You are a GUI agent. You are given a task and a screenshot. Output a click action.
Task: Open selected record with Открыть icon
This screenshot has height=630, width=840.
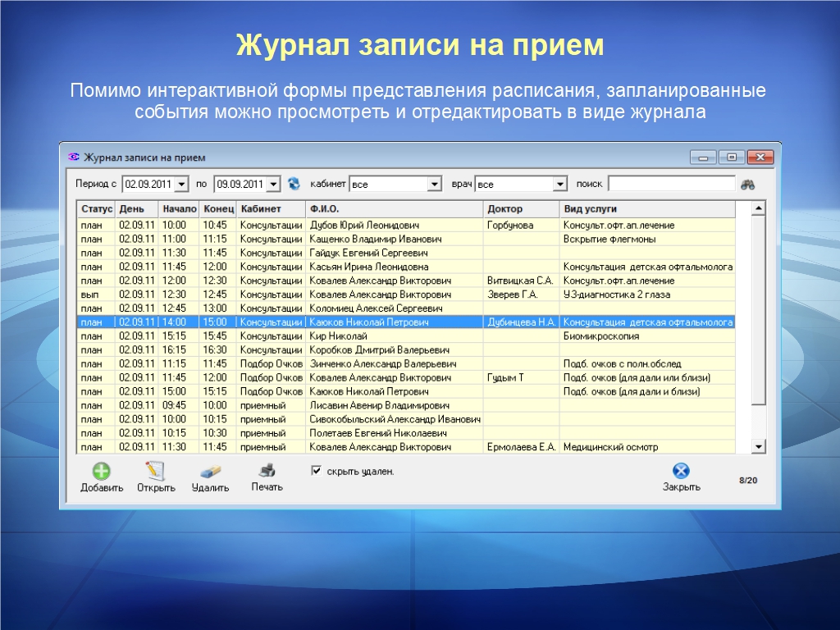pyautogui.click(x=155, y=472)
